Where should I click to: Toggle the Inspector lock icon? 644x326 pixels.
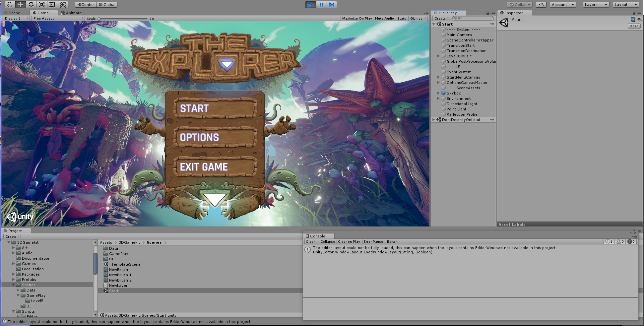[x=634, y=13]
